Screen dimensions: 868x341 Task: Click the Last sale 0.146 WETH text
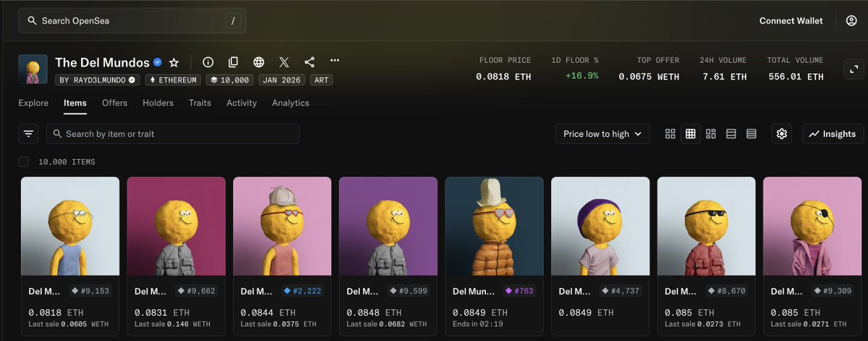coord(172,324)
